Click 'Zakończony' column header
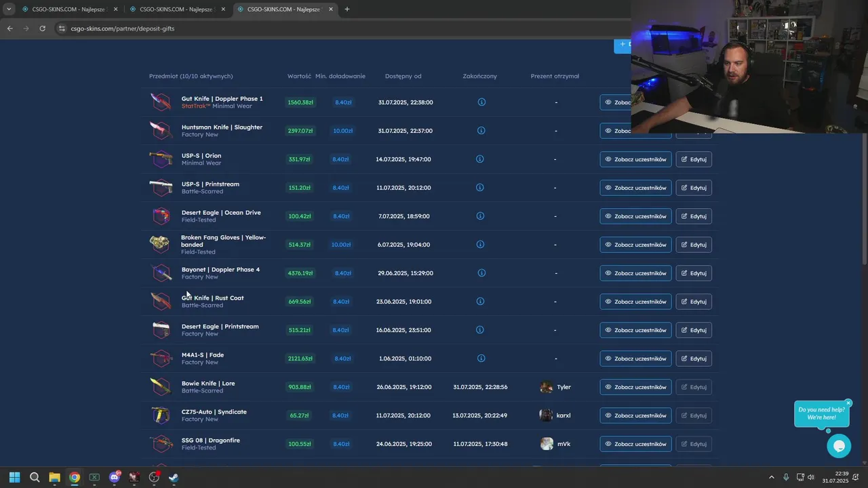This screenshot has width=868, height=488. 479,76
